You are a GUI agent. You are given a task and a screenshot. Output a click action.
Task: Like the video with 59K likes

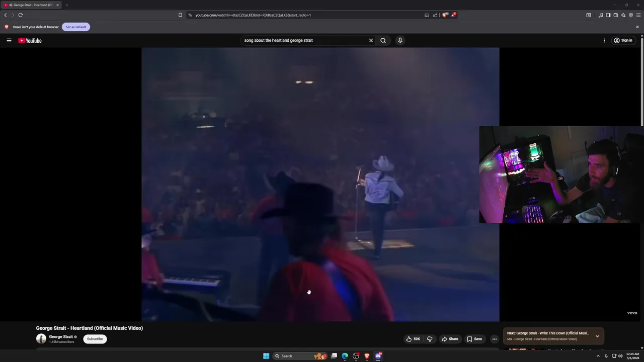pyautogui.click(x=413, y=339)
